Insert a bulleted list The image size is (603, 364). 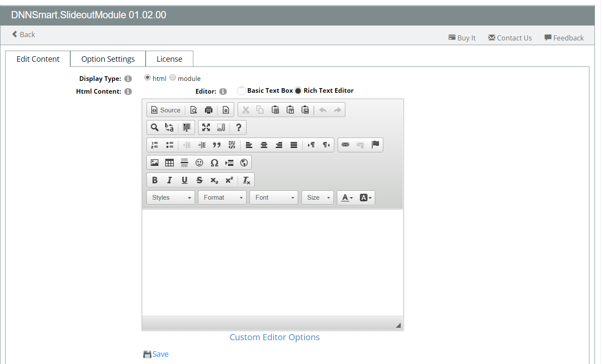tap(169, 145)
